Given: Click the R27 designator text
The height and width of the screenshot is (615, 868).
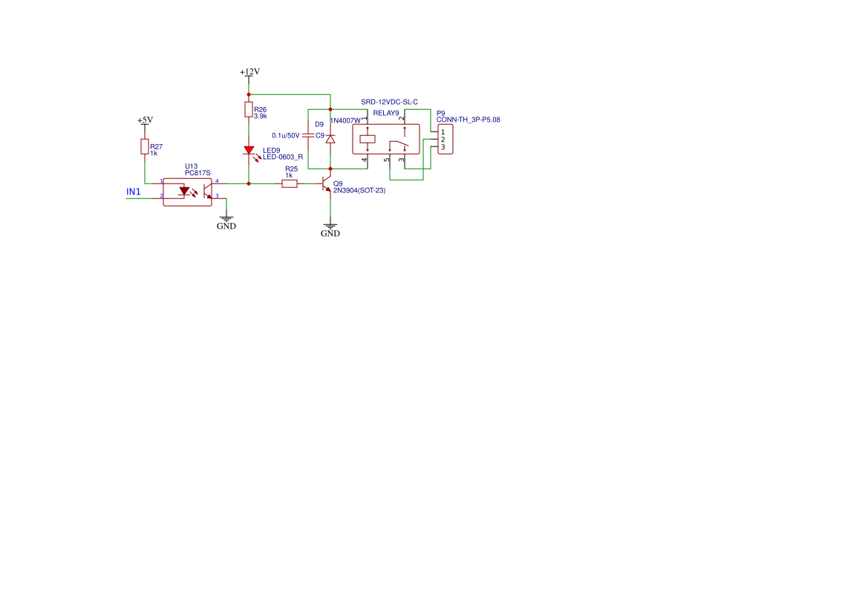Looking at the screenshot, I should pos(156,146).
